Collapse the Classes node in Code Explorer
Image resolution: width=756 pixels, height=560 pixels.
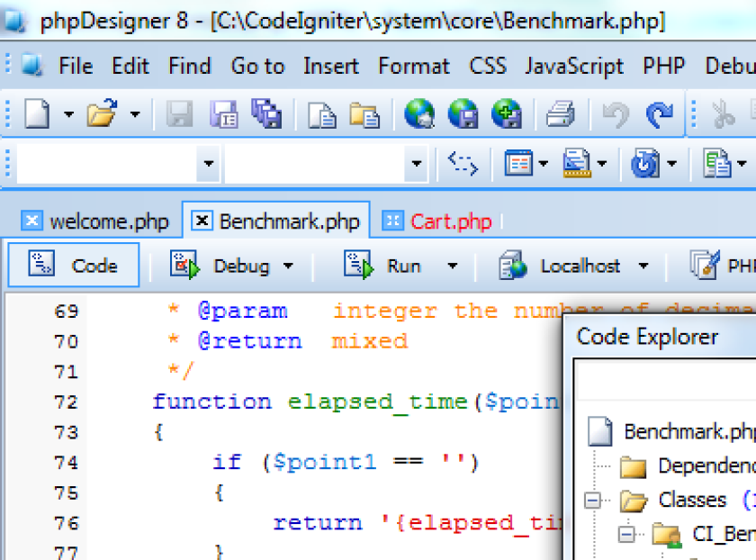(x=592, y=501)
